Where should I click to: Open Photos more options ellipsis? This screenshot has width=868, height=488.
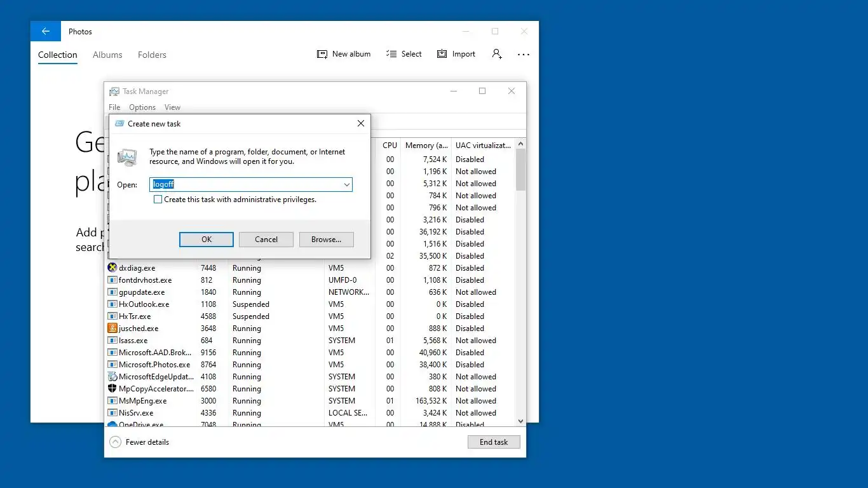(524, 55)
